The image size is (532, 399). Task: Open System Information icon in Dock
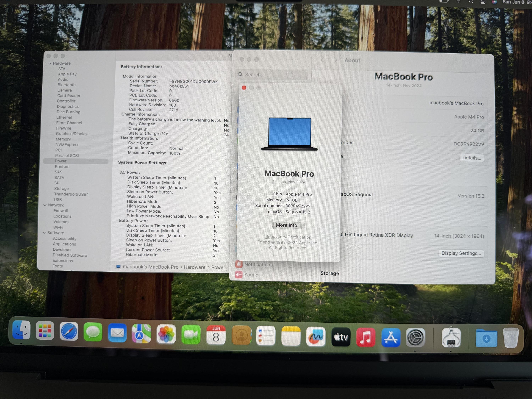[451, 337]
